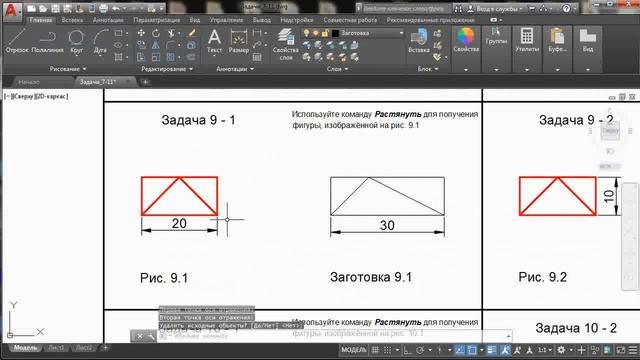
Task: Expand the Редактирование panel
Action: coord(167,69)
